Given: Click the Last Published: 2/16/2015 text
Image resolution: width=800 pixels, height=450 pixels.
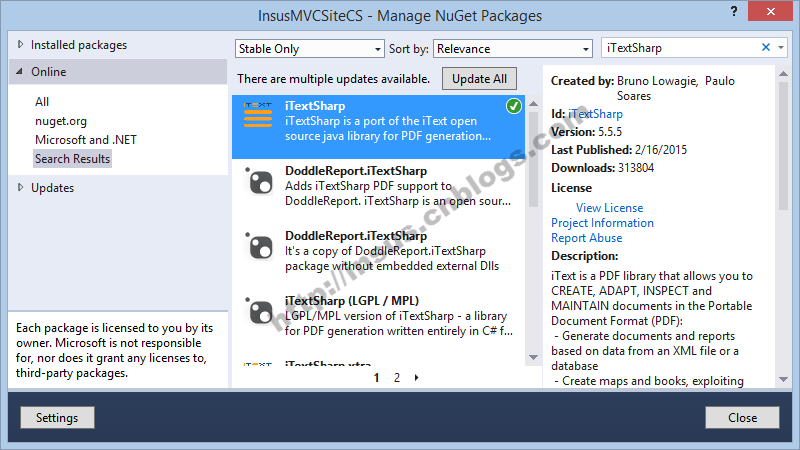Looking at the screenshot, I should click(619, 149).
